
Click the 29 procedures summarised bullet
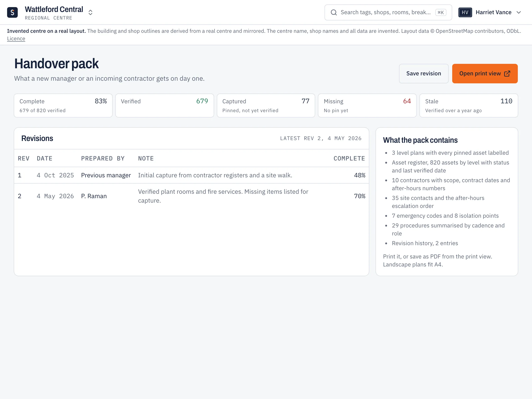tap(448, 230)
